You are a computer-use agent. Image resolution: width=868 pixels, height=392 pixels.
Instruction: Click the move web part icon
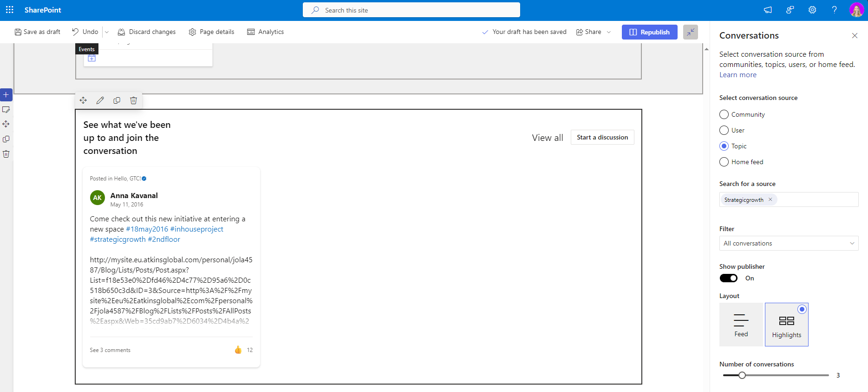(x=83, y=100)
